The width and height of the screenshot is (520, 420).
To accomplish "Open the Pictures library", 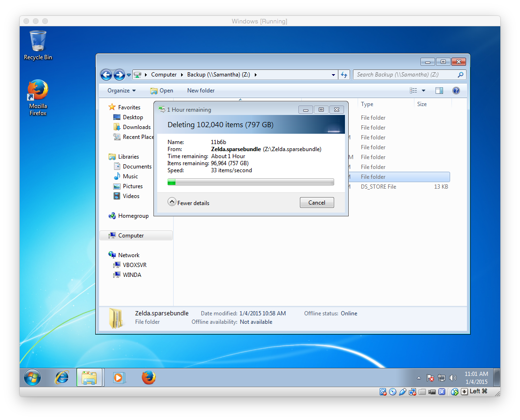I will tap(128, 186).
